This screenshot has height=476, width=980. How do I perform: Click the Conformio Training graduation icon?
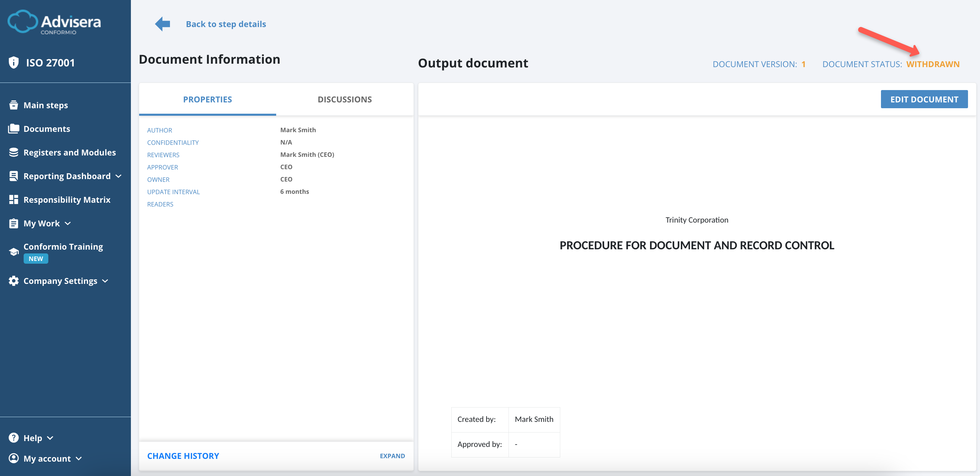(x=14, y=251)
